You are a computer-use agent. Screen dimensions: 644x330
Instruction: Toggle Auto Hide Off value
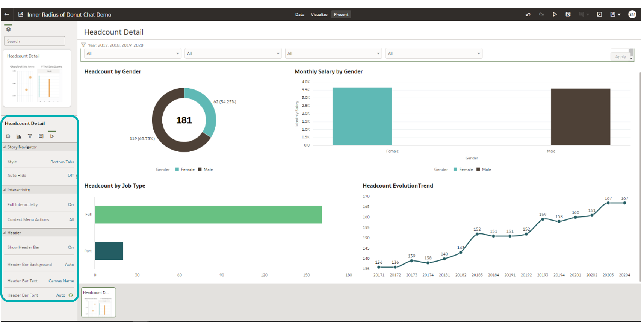[x=71, y=176]
